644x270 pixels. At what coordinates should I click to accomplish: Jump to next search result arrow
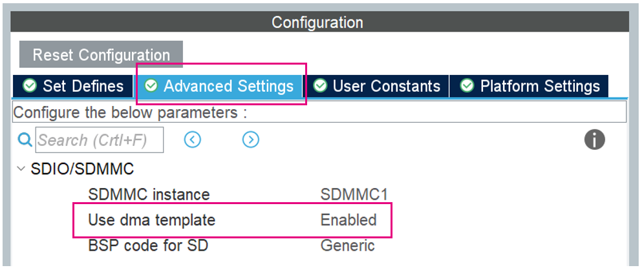tap(250, 140)
